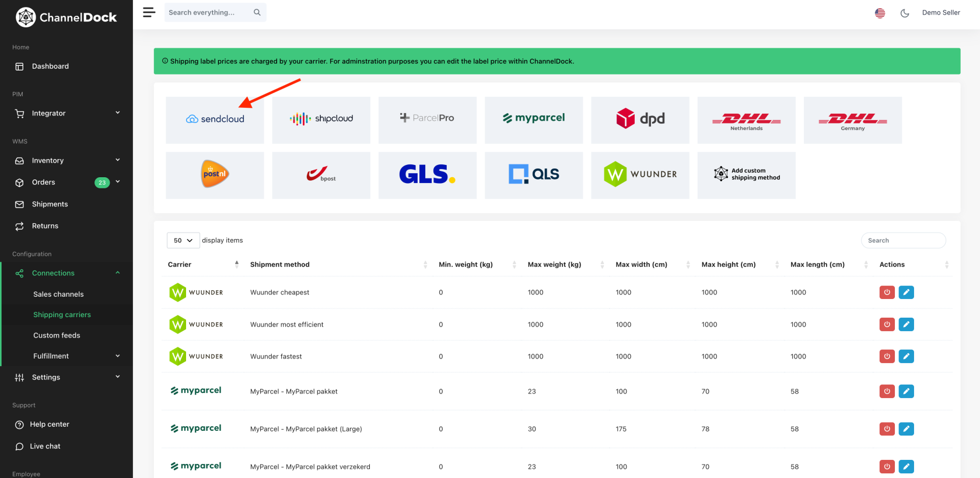Expand the Orders menu
The width and height of the screenshot is (980, 478).
(x=66, y=182)
